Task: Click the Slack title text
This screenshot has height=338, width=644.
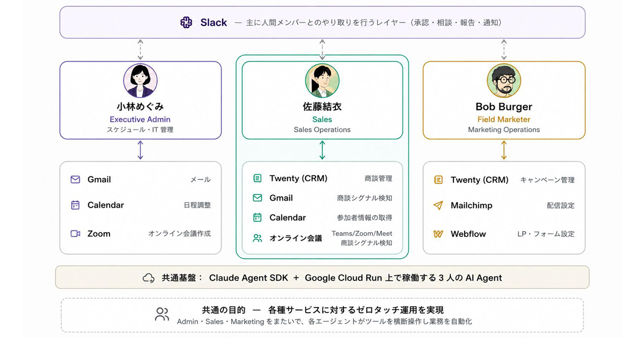Action: click(214, 23)
